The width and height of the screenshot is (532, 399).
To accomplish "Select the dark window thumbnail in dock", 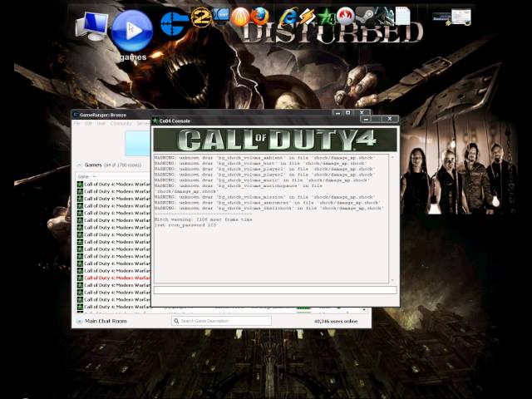I will pos(441,17).
